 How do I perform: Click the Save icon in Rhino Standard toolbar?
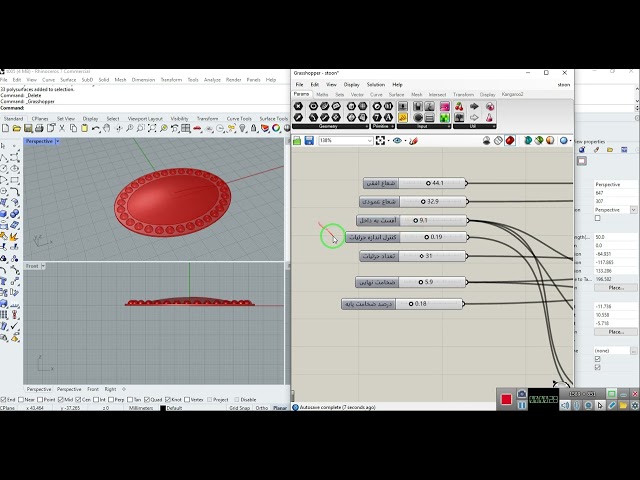28,128
